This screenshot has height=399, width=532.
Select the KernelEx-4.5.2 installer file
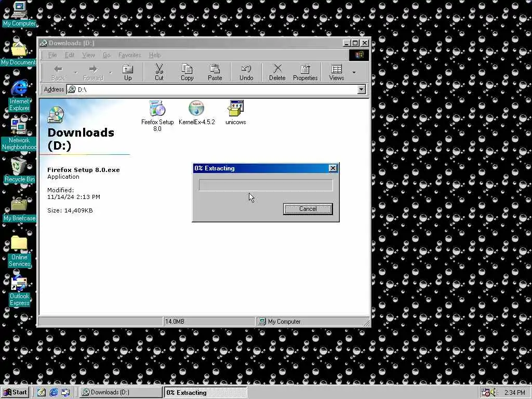pyautogui.click(x=196, y=113)
